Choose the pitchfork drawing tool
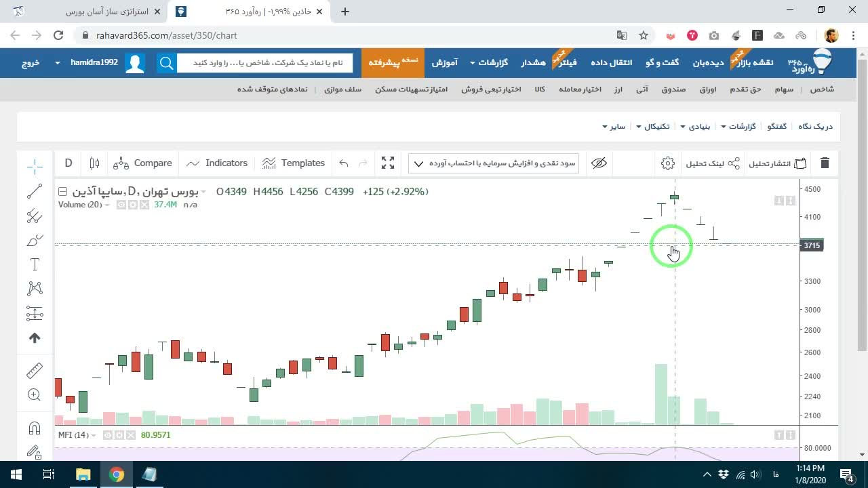Viewport: 868px width, 488px height. click(x=35, y=216)
